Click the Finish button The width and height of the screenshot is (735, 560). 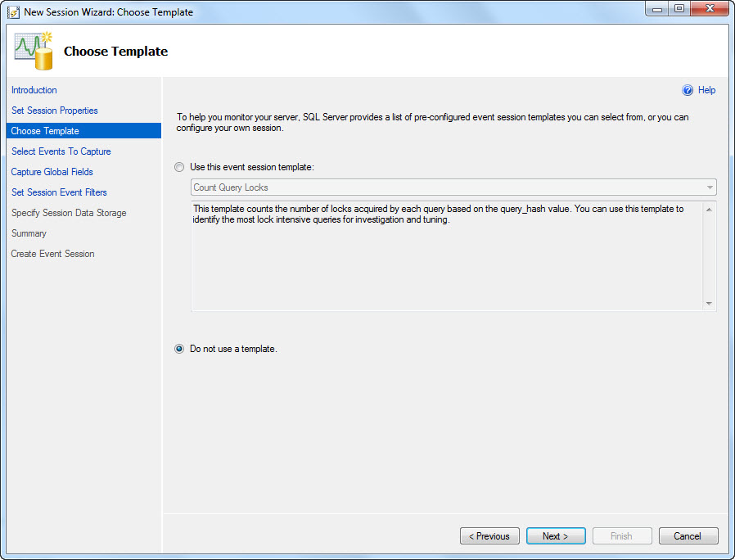coord(622,535)
